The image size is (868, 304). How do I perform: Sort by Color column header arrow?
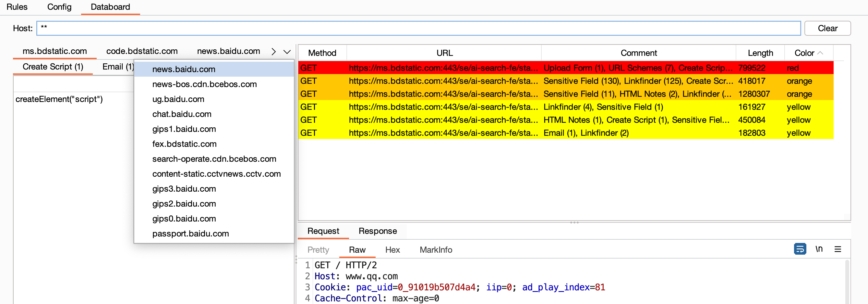(820, 53)
